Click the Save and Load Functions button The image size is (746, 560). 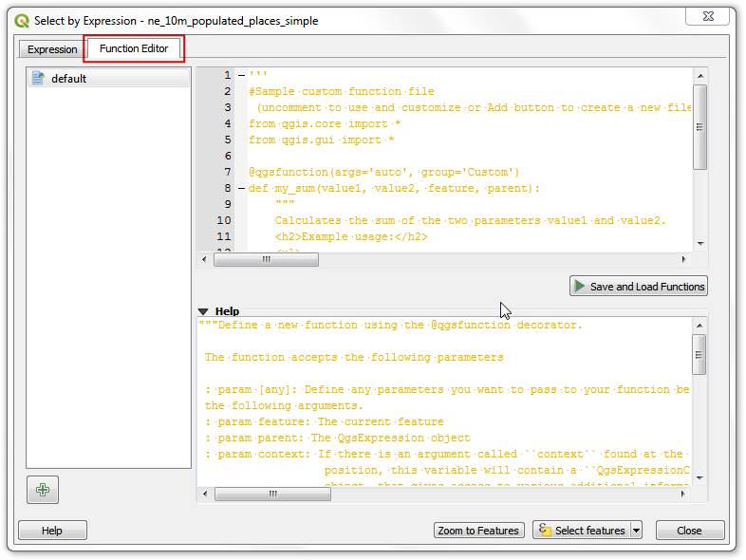click(x=638, y=286)
